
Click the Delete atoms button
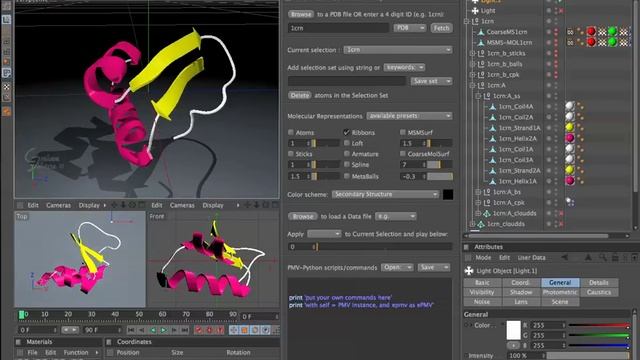[300, 95]
